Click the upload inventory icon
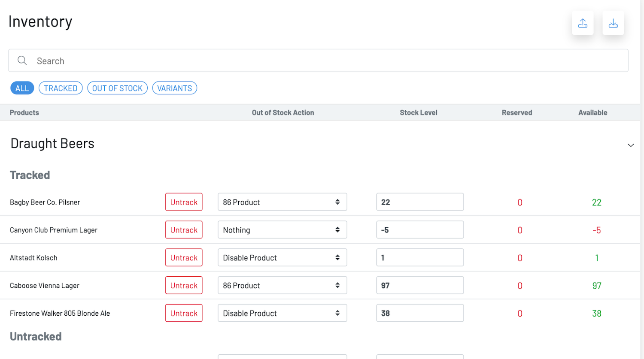 tap(583, 23)
